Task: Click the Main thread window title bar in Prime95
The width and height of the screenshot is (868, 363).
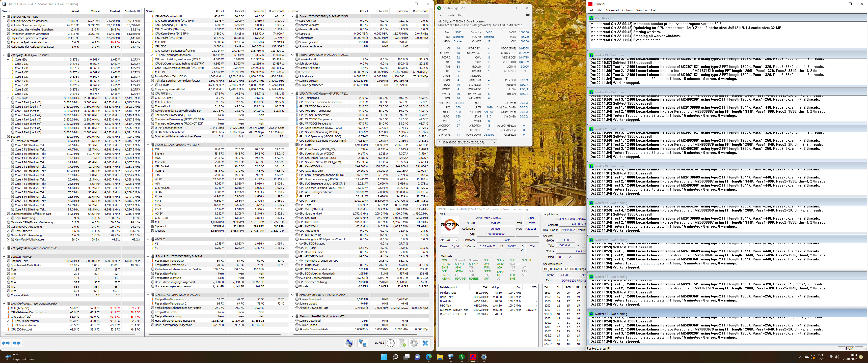Action: [727, 18]
